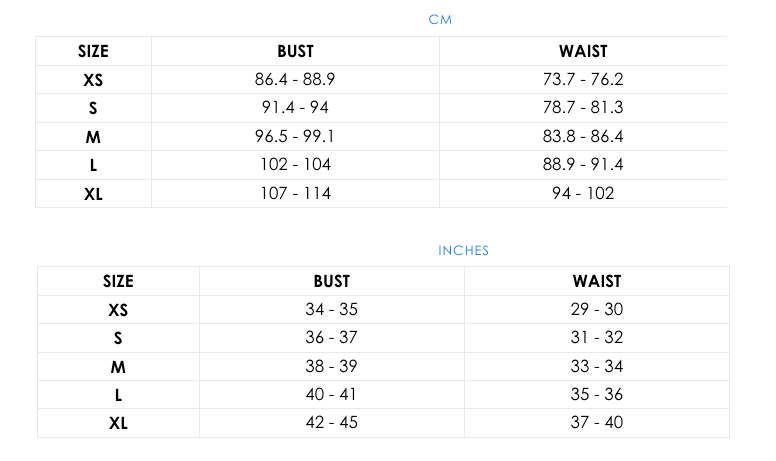Click the XS row label in CM table

pyautogui.click(x=93, y=80)
